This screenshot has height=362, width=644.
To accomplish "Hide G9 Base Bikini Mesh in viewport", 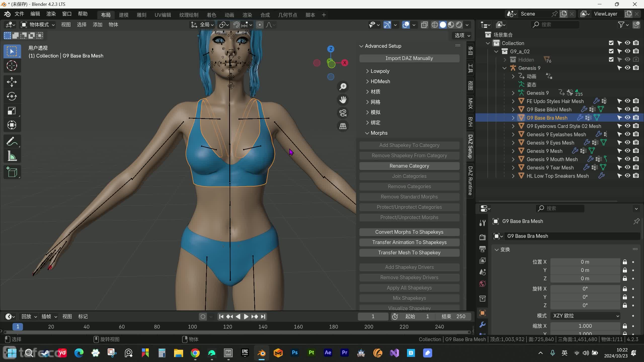I will [628, 109].
